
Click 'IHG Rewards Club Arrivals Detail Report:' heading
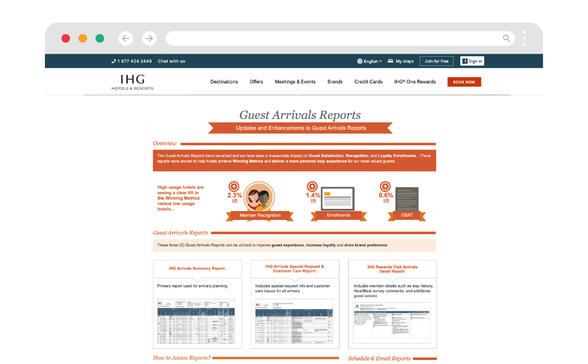(392, 269)
